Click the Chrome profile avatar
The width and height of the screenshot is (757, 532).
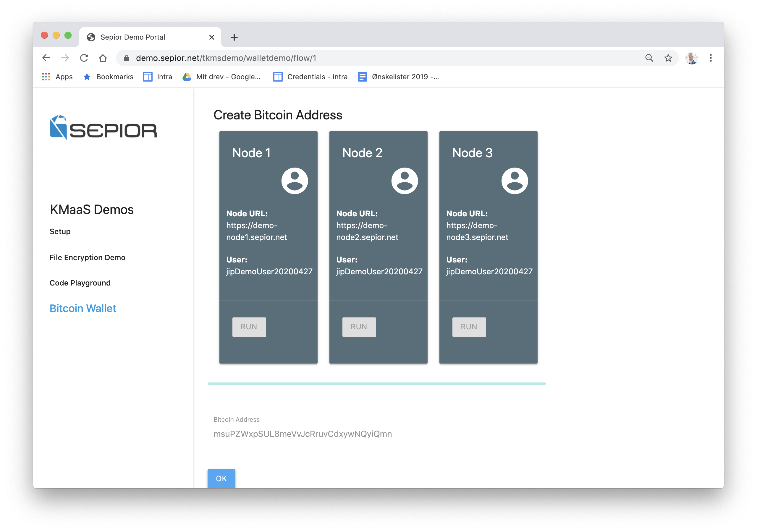click(691, 58)
